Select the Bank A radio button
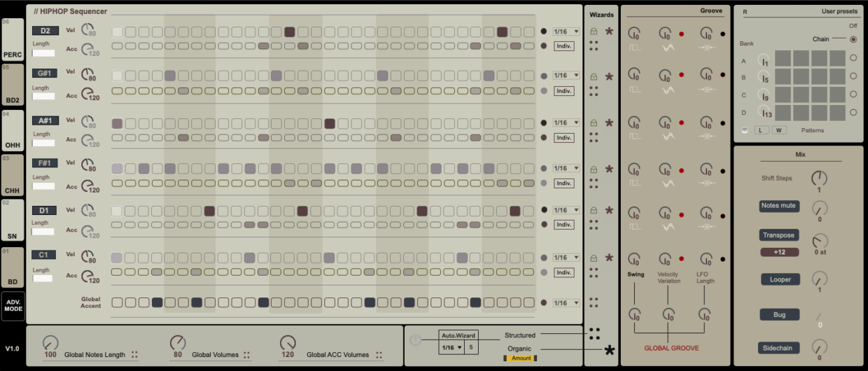 [853, 57]
